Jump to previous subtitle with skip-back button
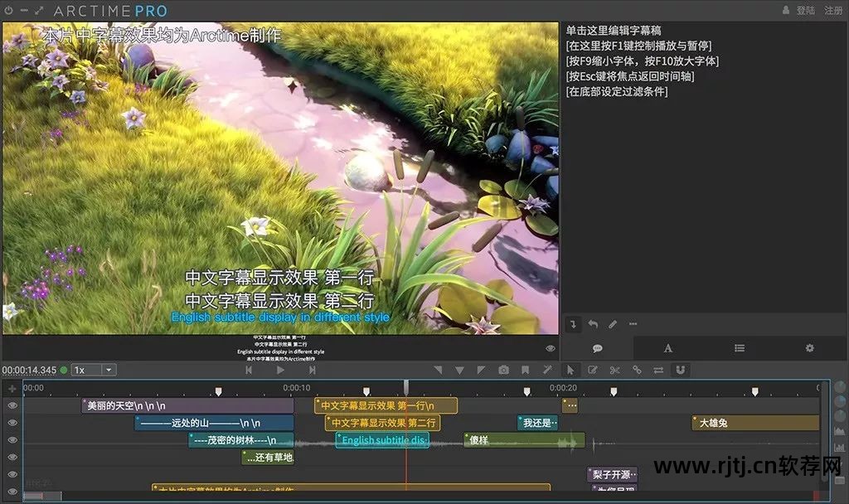The width and height of the screenshot is (849, 504). (249, 371)
